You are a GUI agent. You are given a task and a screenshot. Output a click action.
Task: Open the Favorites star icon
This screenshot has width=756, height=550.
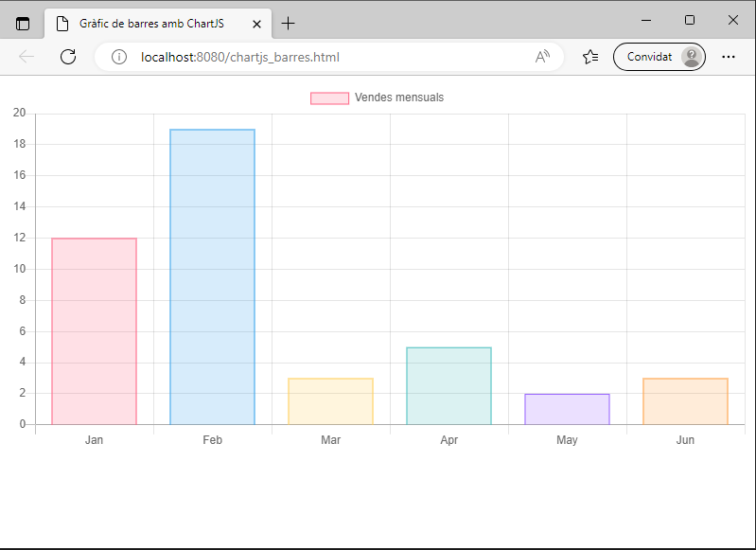point(590,57)
